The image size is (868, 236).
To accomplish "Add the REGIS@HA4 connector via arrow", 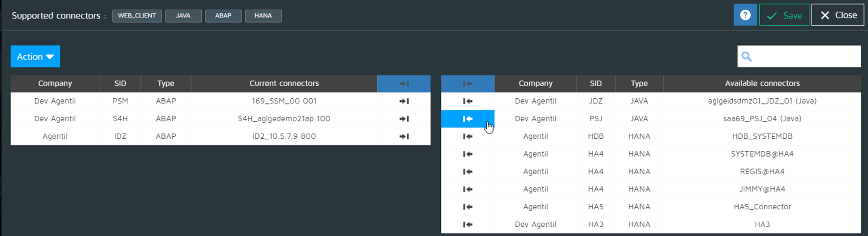I will [x=467, y=171].
